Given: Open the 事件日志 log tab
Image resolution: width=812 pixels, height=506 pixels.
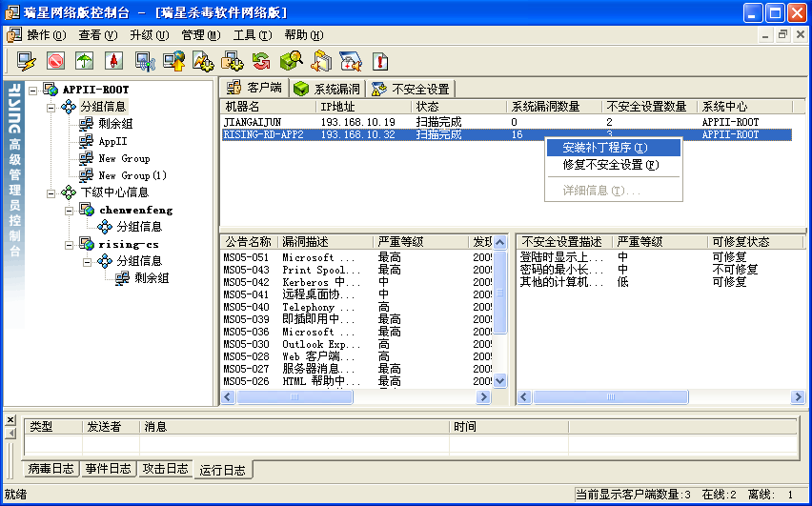Looking at the screenshot, I should pyautogui.click(x=109, y=469).
